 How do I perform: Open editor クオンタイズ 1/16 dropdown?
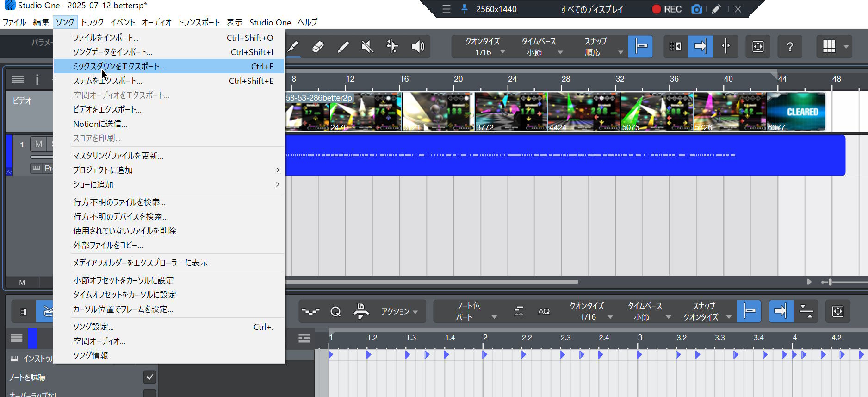(590, 311)
